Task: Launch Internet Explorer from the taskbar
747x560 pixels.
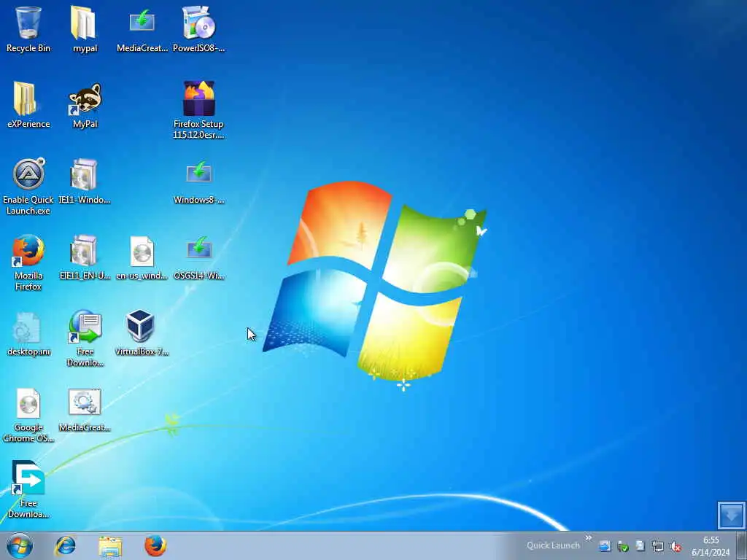Action: (65, 545)
